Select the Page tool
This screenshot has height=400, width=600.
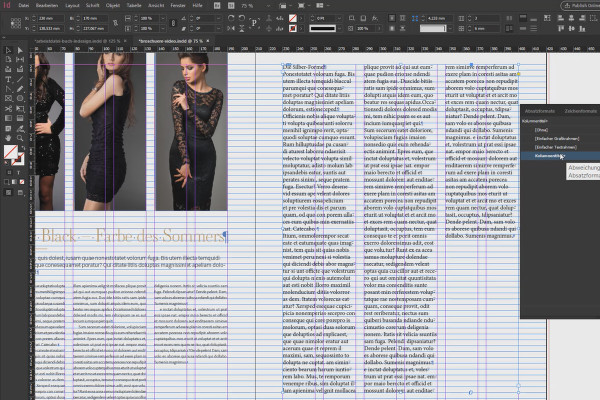pyautogui.click(x=8, y=60)
